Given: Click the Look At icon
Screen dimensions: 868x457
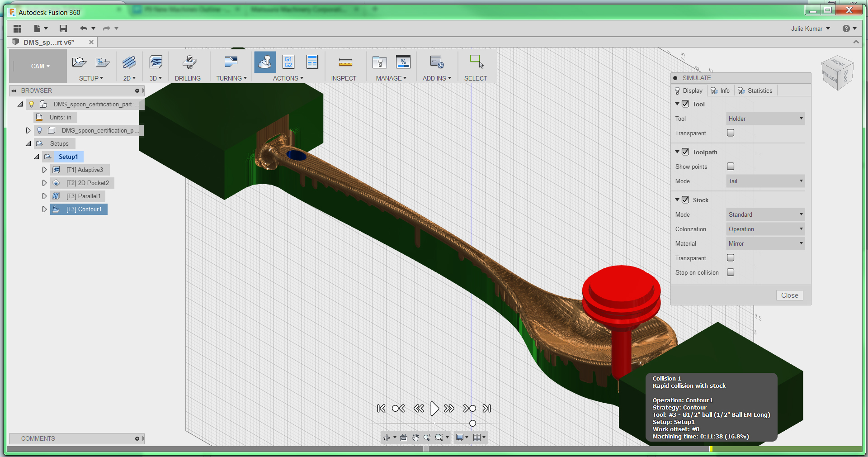Looking at the screenshot, I should point(404,438).
